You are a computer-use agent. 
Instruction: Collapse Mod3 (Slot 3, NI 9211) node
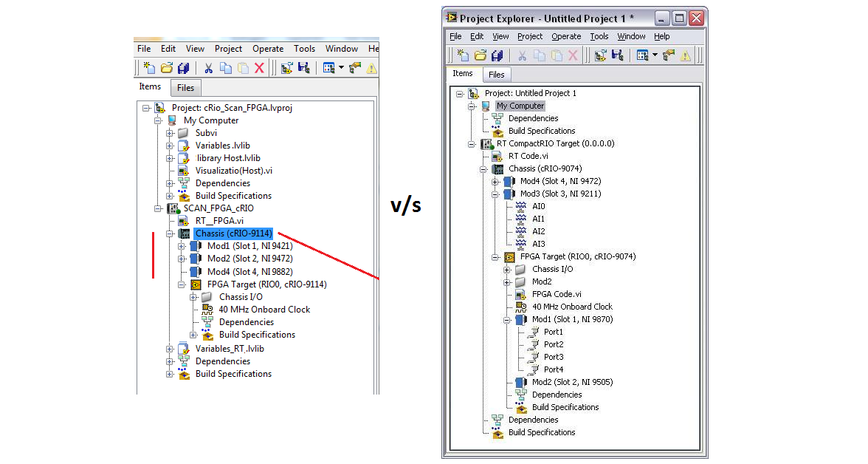(x=495, y=194)
